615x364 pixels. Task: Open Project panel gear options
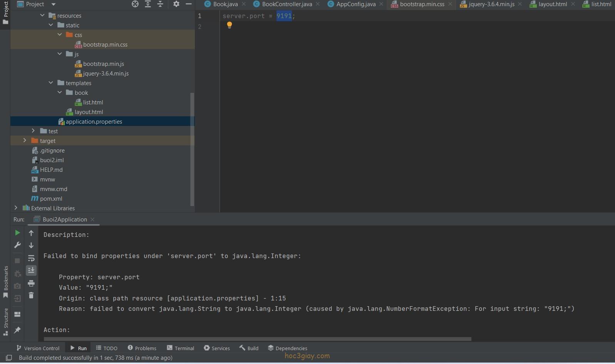coord(176,4)
